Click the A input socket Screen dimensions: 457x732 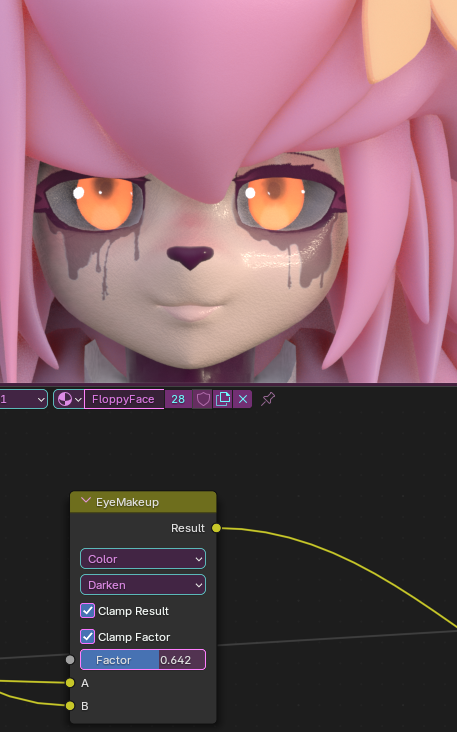[70, 683]
